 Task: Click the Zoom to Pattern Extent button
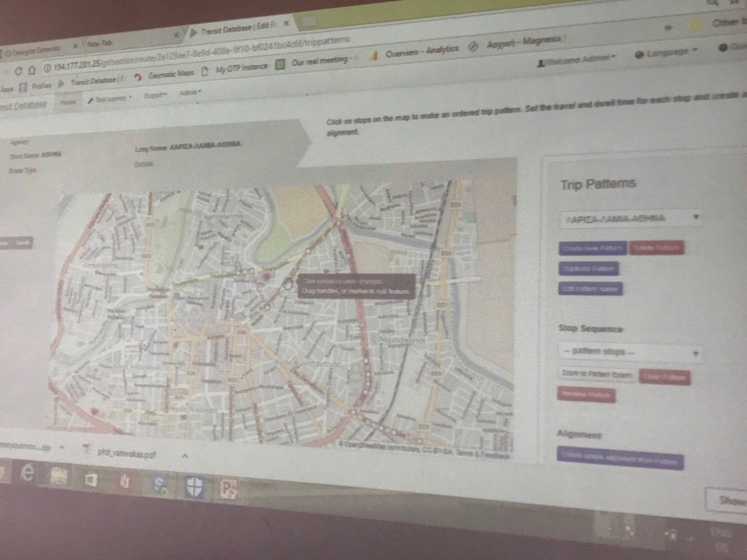pos(596,374)
